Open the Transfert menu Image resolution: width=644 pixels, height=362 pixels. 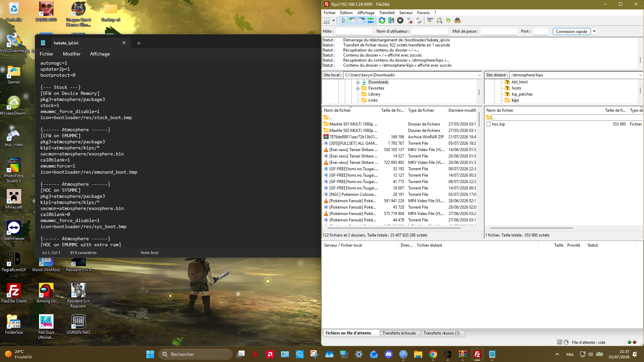(387, 13)
